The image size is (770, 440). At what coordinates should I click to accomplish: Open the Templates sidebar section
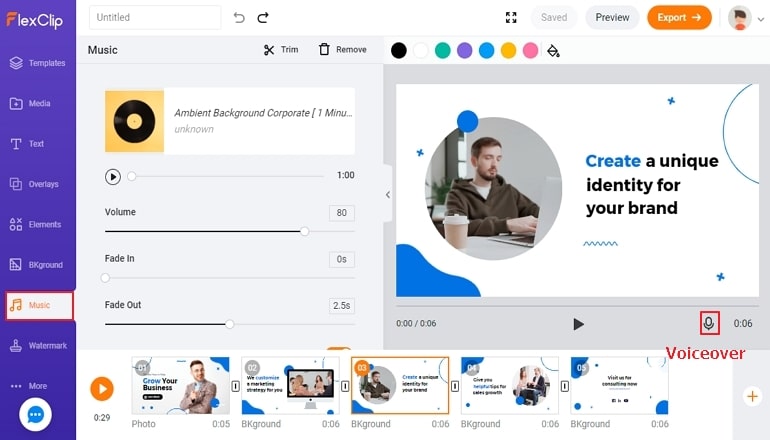38,63
